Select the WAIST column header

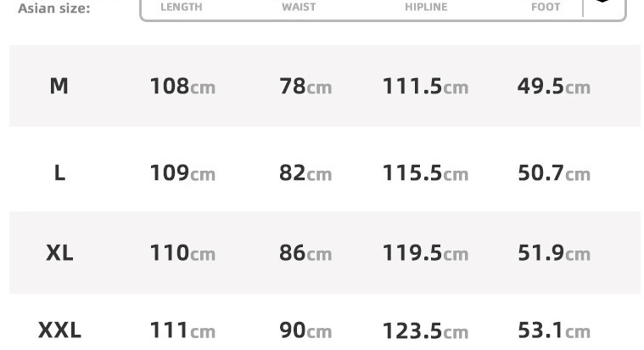tap(299, 7)
